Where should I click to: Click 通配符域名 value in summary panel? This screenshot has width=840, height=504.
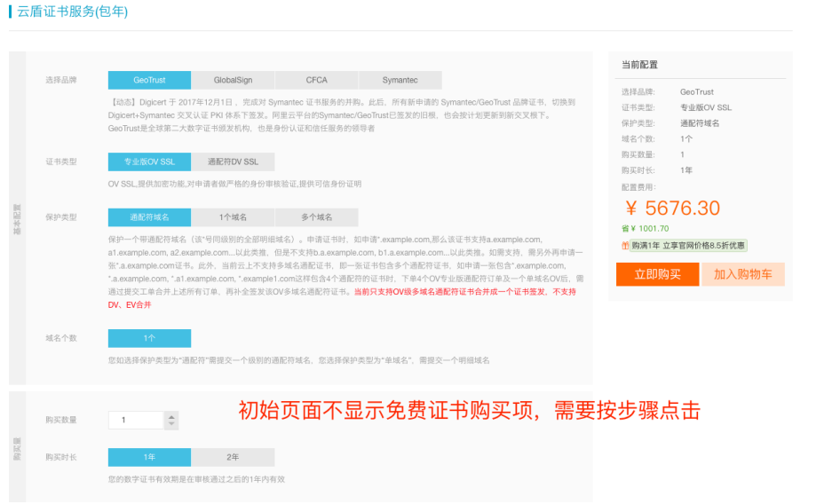(700, 123)
